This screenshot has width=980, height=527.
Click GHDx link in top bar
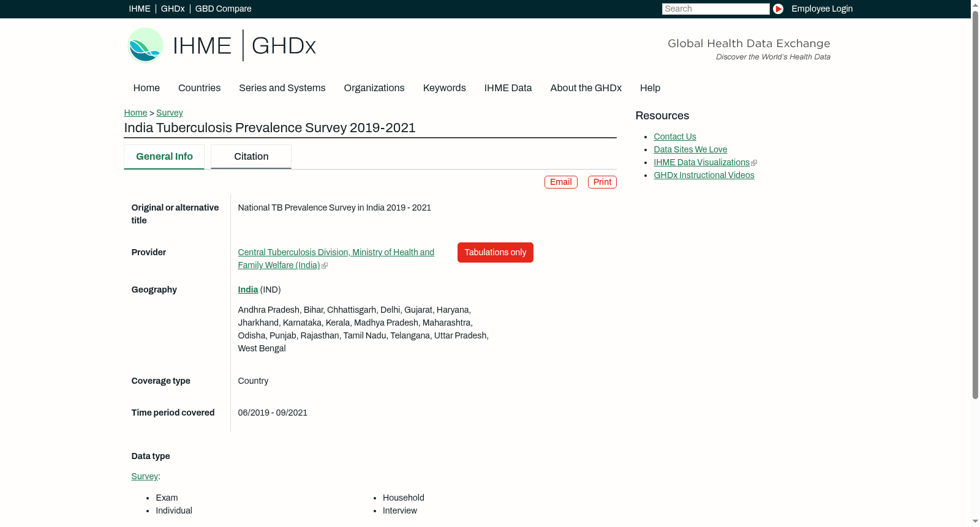coord(173,9)
